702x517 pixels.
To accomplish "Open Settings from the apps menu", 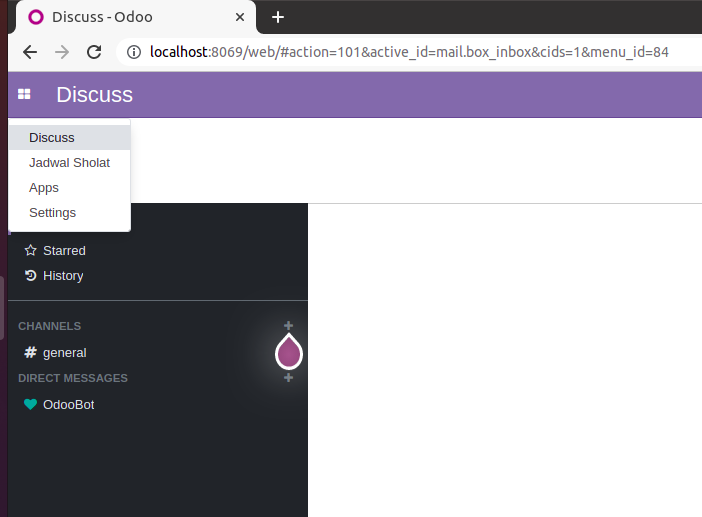I will pyautogui.click(x=52, y=213).
